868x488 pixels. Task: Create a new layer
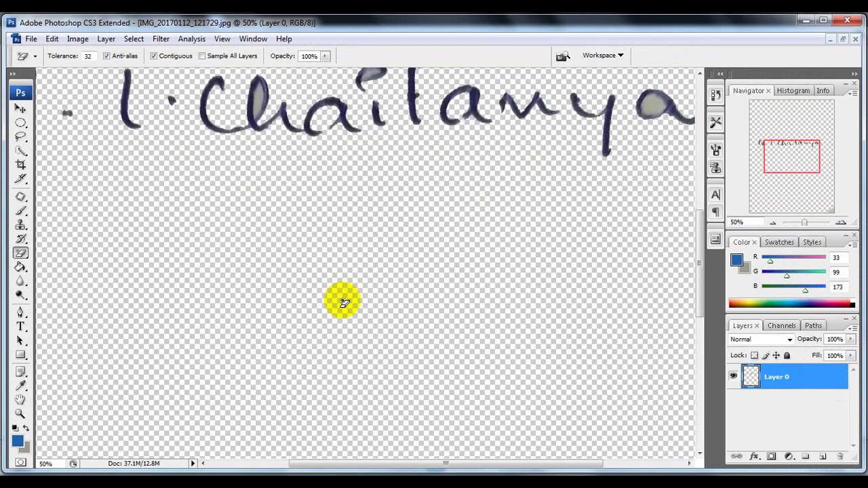click(x=823, y=457)
